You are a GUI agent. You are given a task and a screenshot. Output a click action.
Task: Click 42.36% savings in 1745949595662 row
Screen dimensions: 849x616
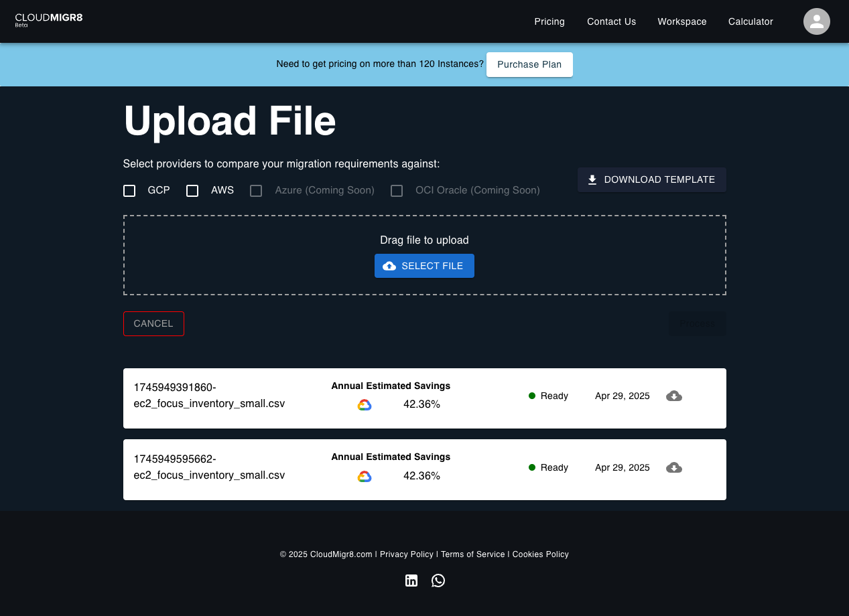coord(421,476)
